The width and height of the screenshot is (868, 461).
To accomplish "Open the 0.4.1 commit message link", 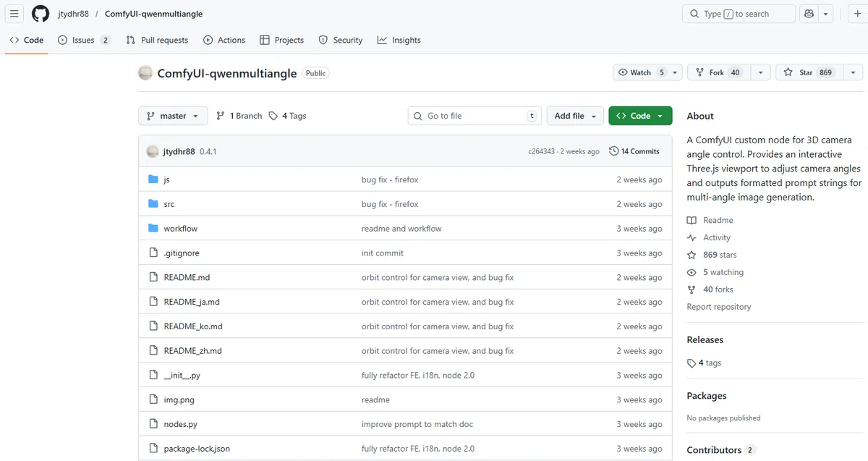I will (x=208, y=151).
